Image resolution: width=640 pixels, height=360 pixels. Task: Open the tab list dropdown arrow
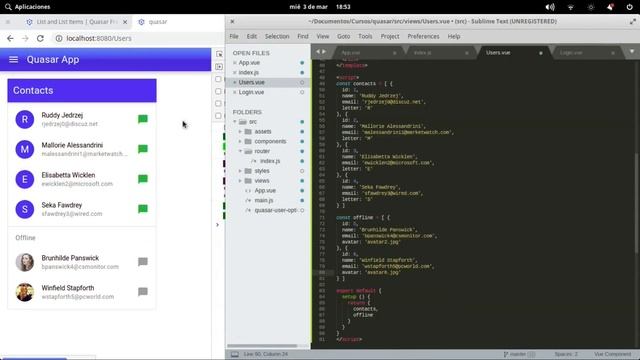[x=632, y=52]
